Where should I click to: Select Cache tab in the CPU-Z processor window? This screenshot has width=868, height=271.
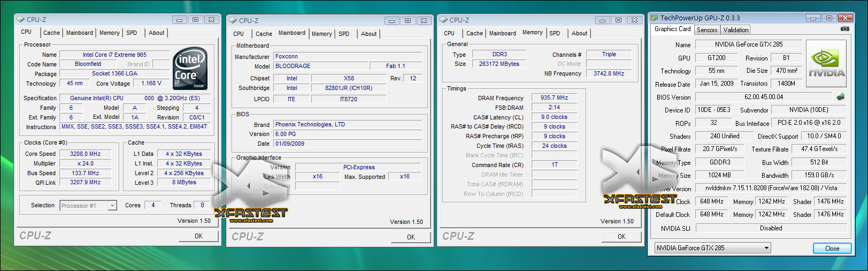click(x=51, y=33)
